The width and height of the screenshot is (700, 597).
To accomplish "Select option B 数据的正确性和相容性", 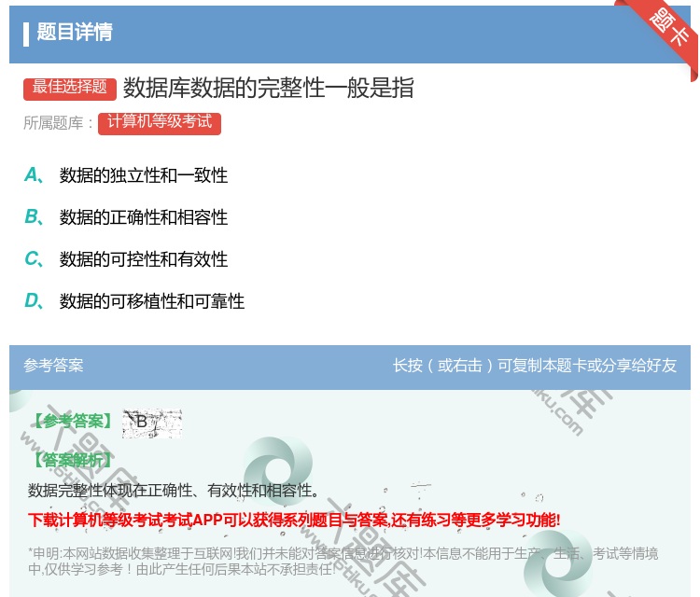I will point(126,217).
